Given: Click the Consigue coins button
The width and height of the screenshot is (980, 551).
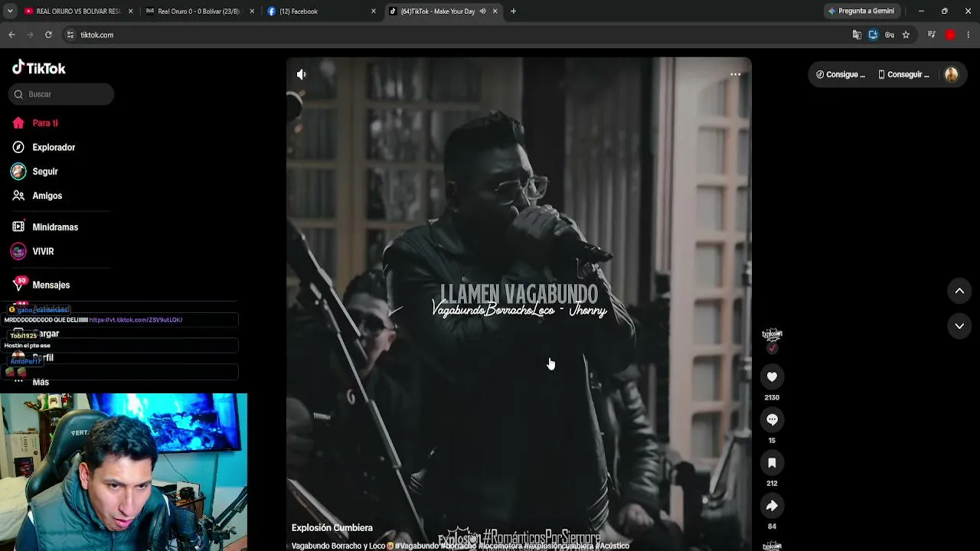Looking at the screenshot, I should pos(841,74).
